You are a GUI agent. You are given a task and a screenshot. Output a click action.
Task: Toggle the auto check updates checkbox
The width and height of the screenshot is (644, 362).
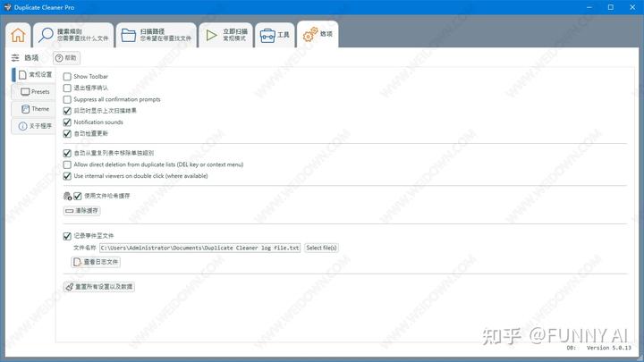tap(67, 134)
